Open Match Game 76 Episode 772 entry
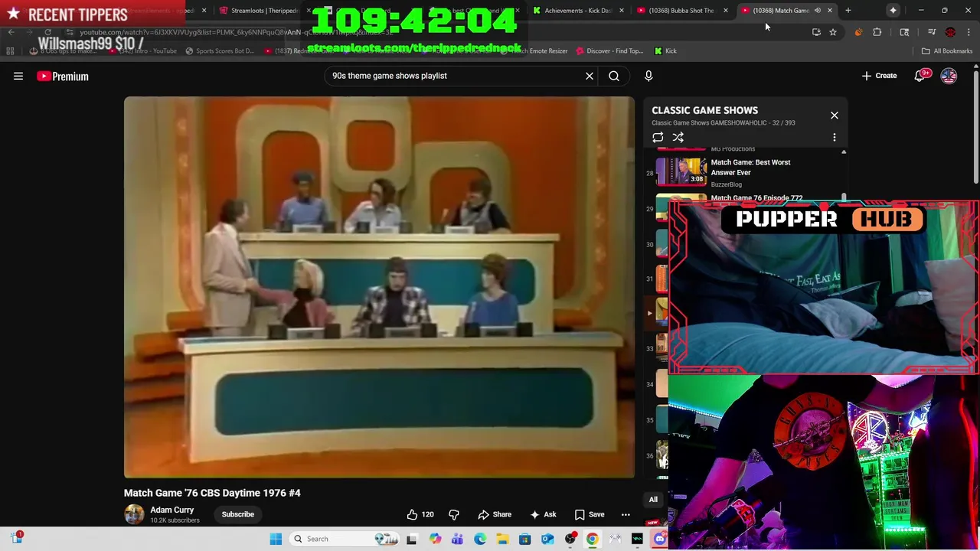980x551 pixels. pos(756,197)
